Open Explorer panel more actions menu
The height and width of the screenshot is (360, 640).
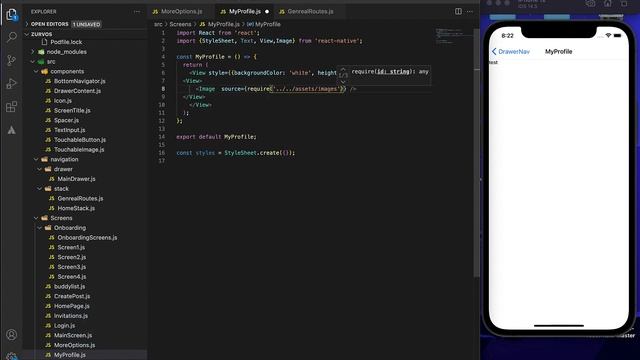point(137,11)
